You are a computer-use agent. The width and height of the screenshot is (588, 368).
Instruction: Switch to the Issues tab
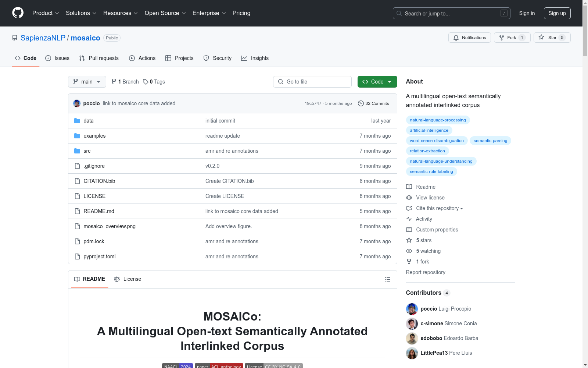pos(57,58)
